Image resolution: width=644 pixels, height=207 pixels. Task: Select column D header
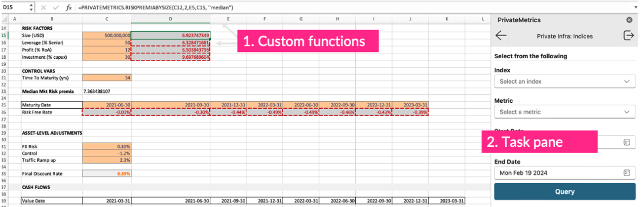click(x=170, y=19)
